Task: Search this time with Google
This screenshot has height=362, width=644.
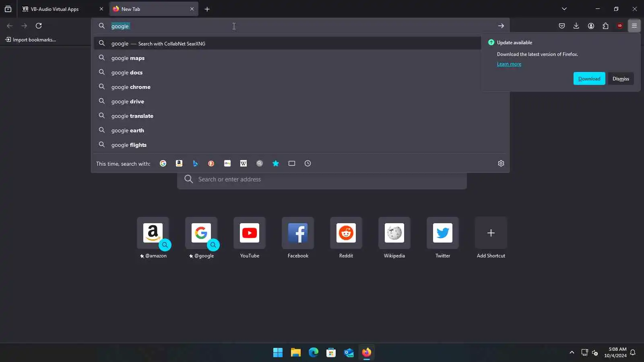Action: click(x=163, y=163)
